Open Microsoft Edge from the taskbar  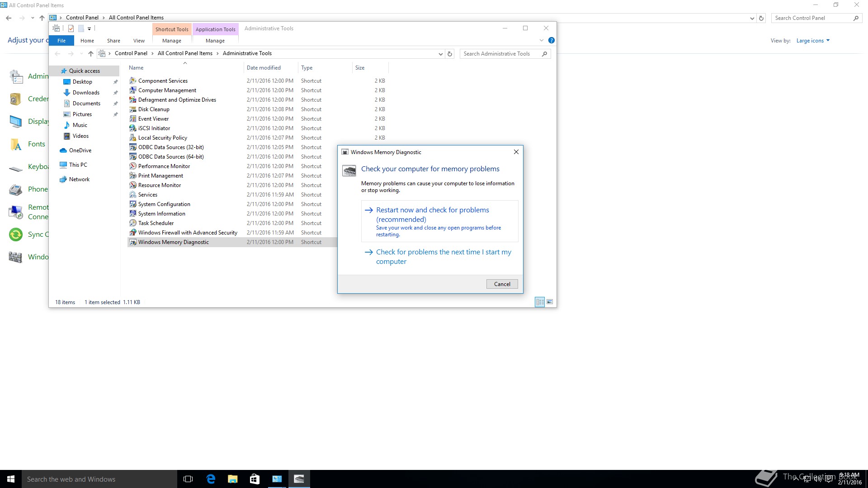coord(211,479)
